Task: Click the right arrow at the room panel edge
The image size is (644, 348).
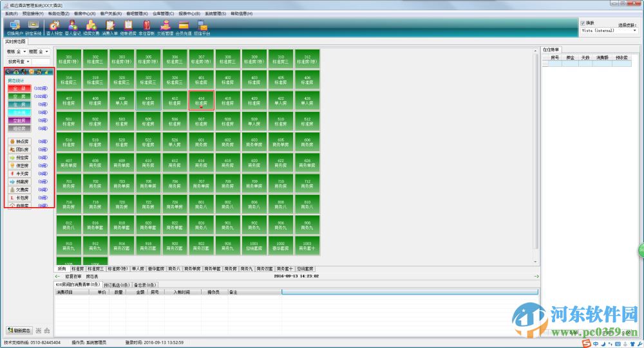Action: (536, 277)
